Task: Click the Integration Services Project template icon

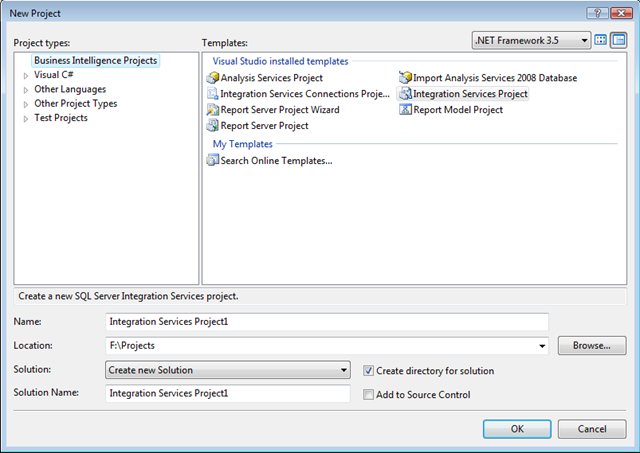Action: [x=405, y=93]
